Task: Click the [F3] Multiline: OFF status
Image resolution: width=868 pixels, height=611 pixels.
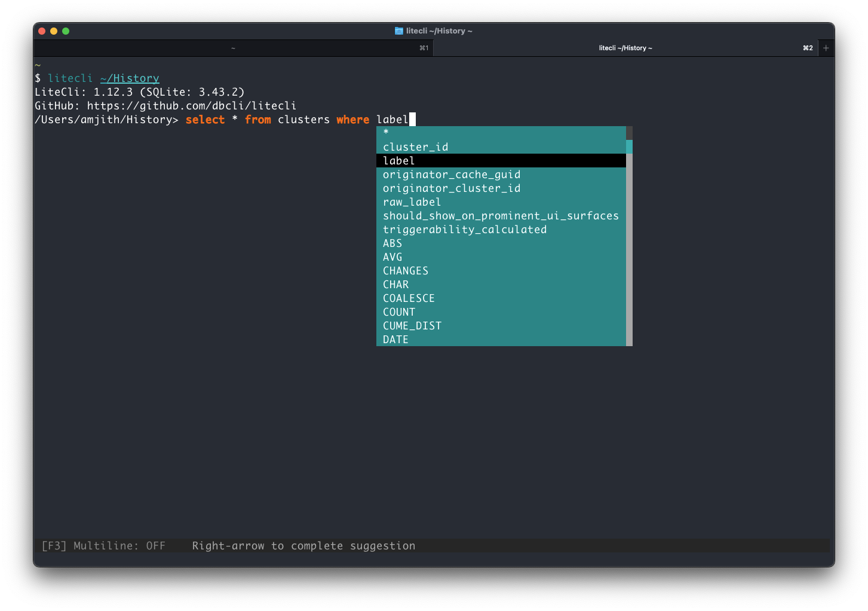Action: pyautogui.click(x=103, y=546)
